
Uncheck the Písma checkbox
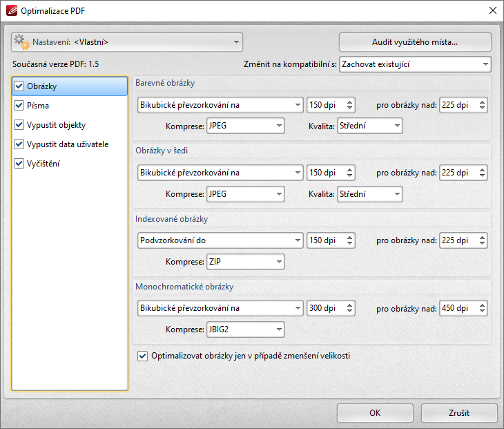[x=19, y=106]
